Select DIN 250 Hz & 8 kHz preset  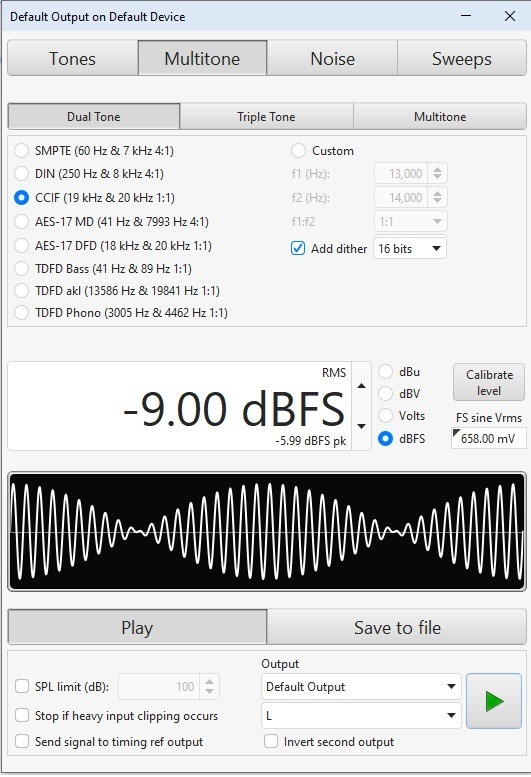(x=89, y=174)
